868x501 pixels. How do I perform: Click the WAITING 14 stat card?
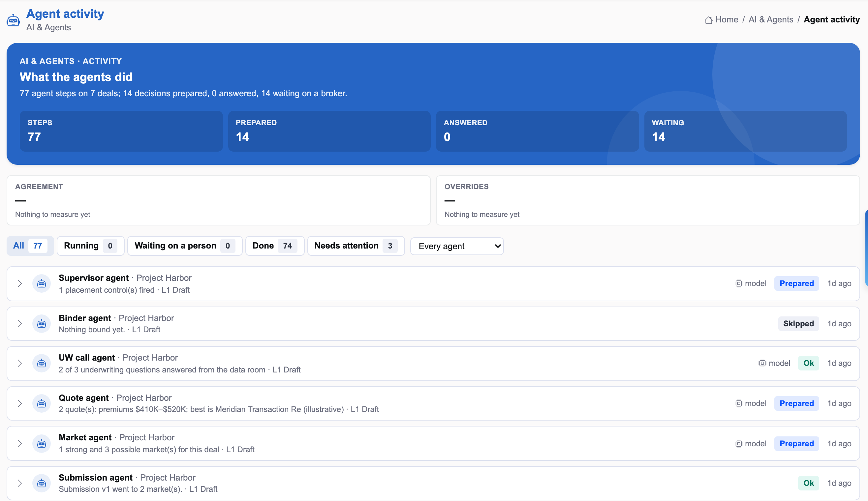(x=745, y=131)
